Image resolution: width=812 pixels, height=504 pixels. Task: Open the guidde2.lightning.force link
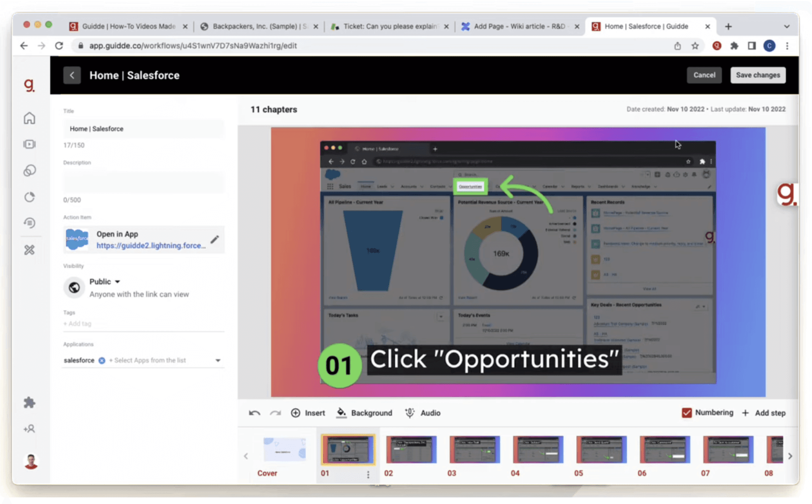[x=151, y=245]
